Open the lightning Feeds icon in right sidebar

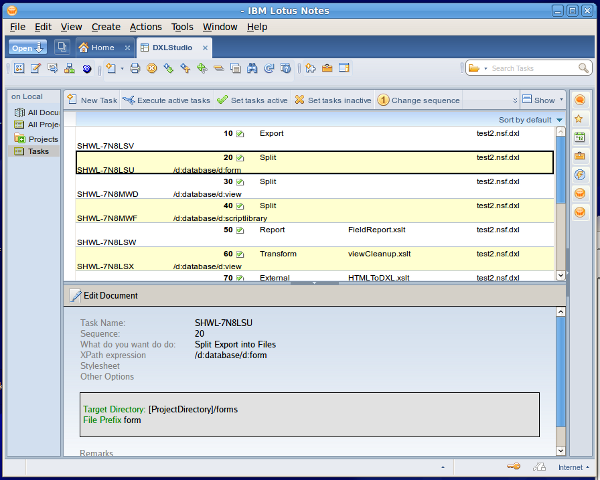[580, 175]
